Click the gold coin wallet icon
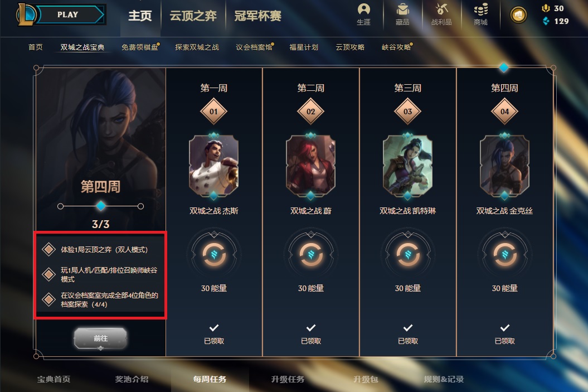 pyautogui.click(x=519, y=15)
